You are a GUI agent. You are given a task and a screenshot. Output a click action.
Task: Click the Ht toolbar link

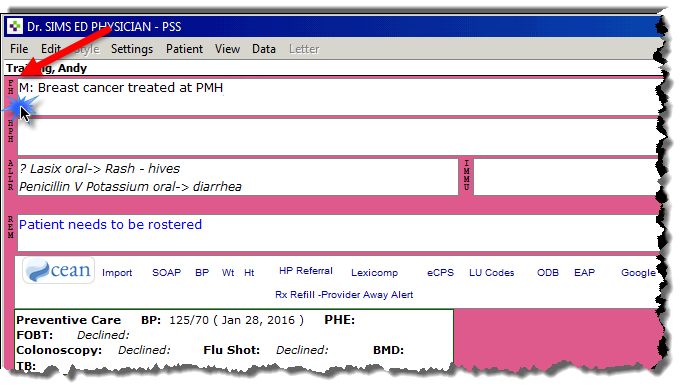pyautogui.click(x=249, y=273)
